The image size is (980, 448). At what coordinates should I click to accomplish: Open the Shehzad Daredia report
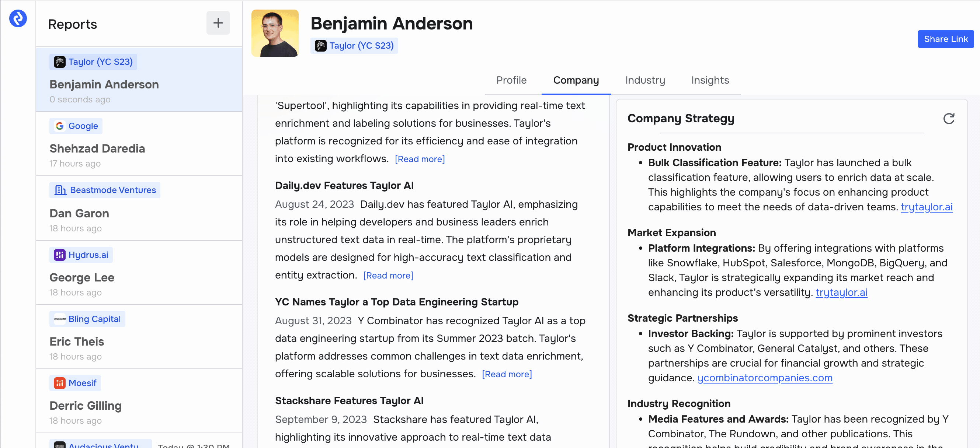click(x=139, y=144)
